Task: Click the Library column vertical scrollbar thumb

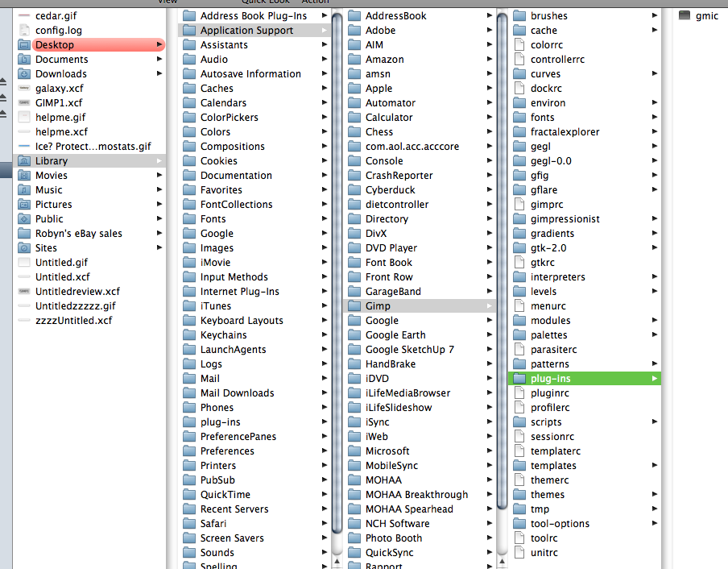Action: [337, 273]
